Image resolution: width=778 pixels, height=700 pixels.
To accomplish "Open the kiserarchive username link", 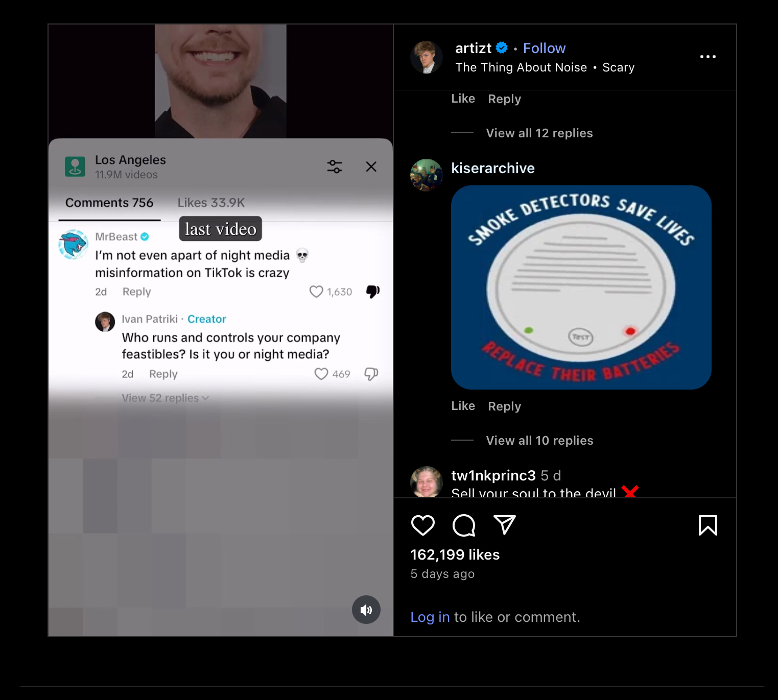I will [x=493, y=168].
